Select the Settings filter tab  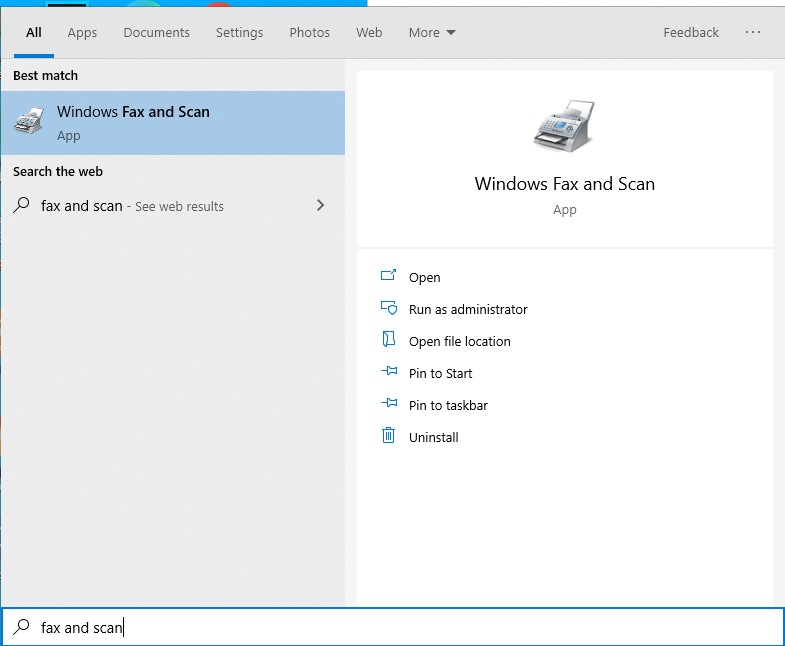pyautogui.click(x=239, y=33)
